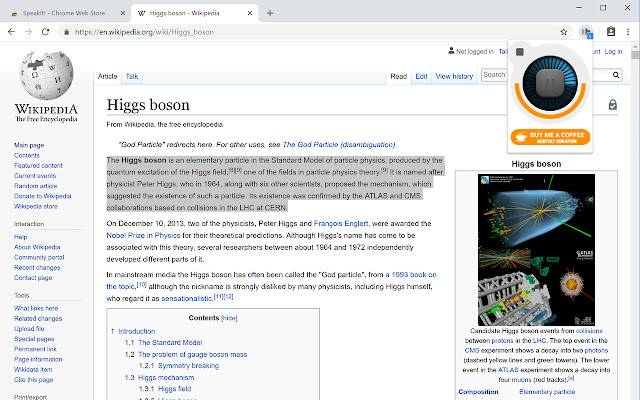Click the page protection padlock icon
Viewport: 640px width, 400px height.
click(613, 104)
